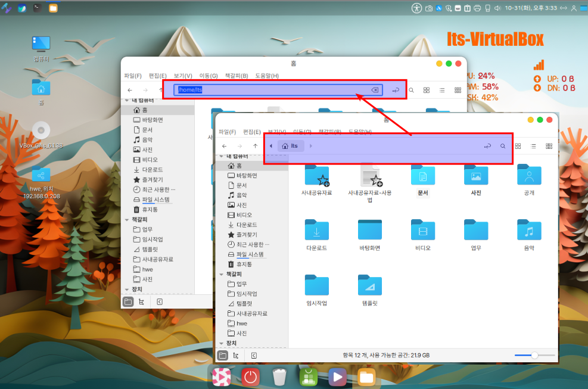Open 파일(F) menu in back window
This screenshot has width=588, height=389.
tap(133, 76)
